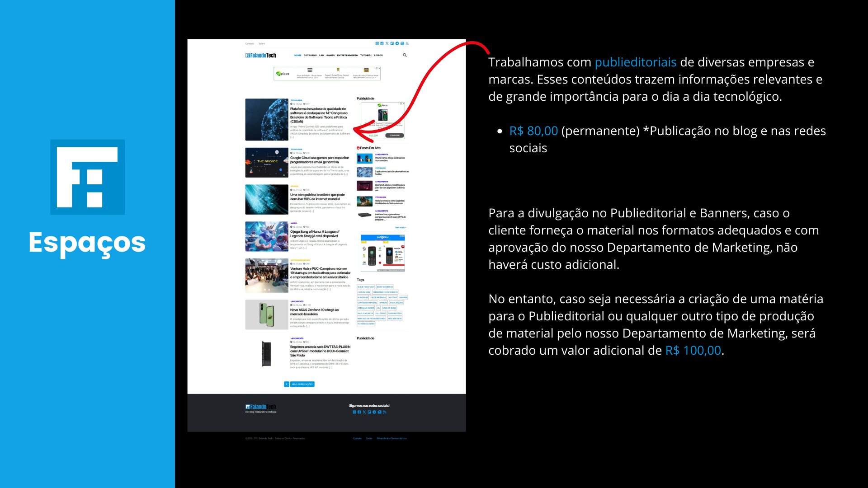Open the COTIDIANO menu item

[x=310, y=55]
